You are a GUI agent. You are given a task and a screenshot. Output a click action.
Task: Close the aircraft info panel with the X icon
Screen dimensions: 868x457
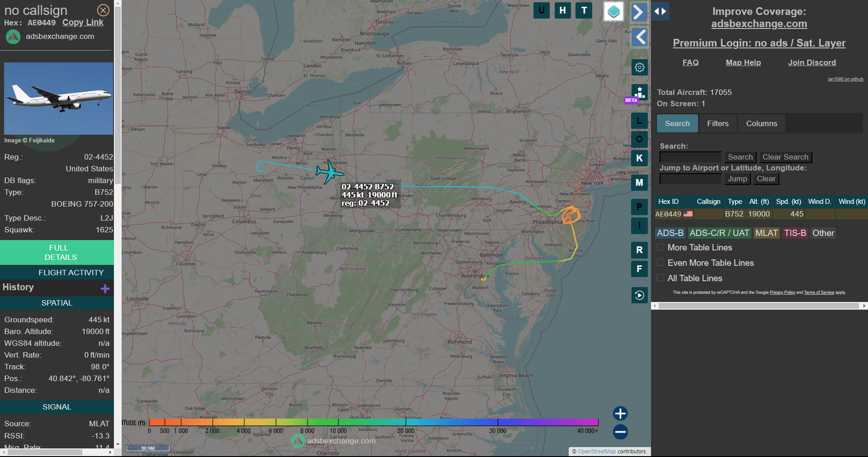103,10
